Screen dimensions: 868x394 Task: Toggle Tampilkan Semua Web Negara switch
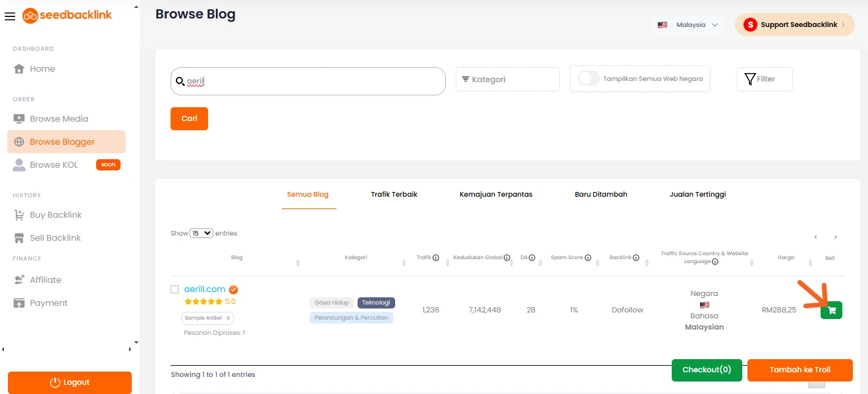pyautogui.click(x=589, y=78)
